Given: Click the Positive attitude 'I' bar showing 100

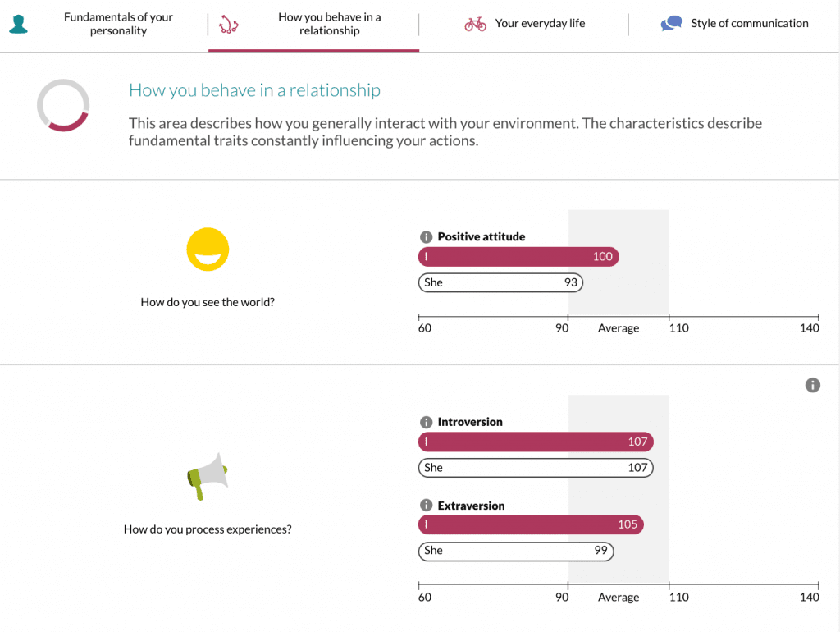Looking at the screenshot, I should pyautogui.click(x=518, y=257).
